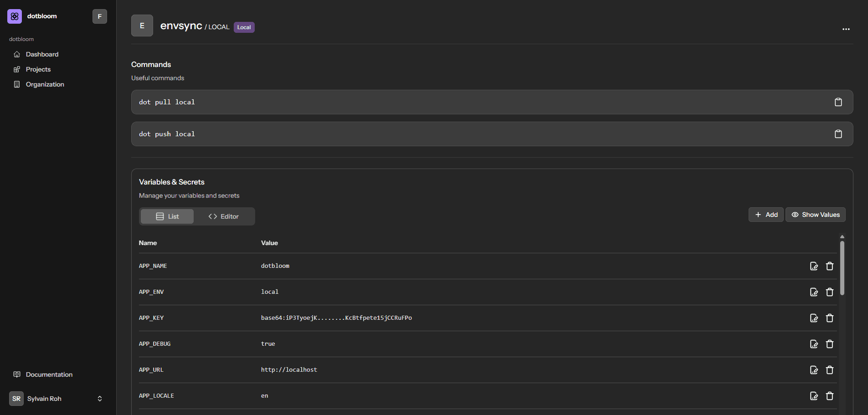This screenshot has height=415, width=868.
Task: Click the APP_KEY name cell
Action: [151, 318]
